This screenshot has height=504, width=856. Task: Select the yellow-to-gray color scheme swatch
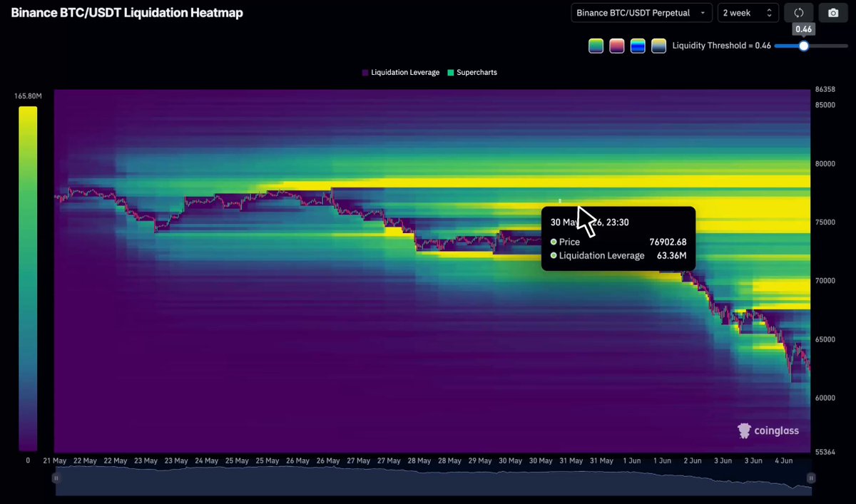pyautogui.click(x=658, y=46)
